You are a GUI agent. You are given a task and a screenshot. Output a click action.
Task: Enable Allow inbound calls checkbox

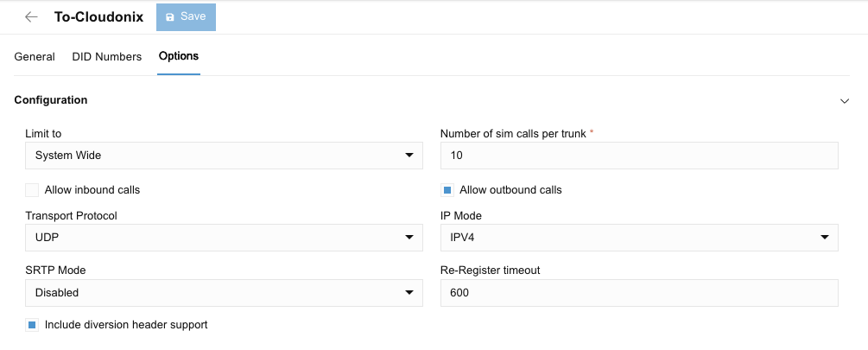coord(32,190)
